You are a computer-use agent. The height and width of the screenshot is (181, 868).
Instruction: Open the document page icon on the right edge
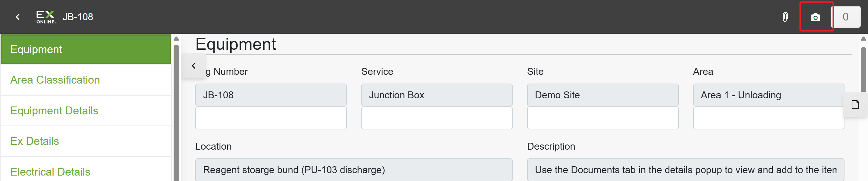pyautogui.click(x=855, y=104)
